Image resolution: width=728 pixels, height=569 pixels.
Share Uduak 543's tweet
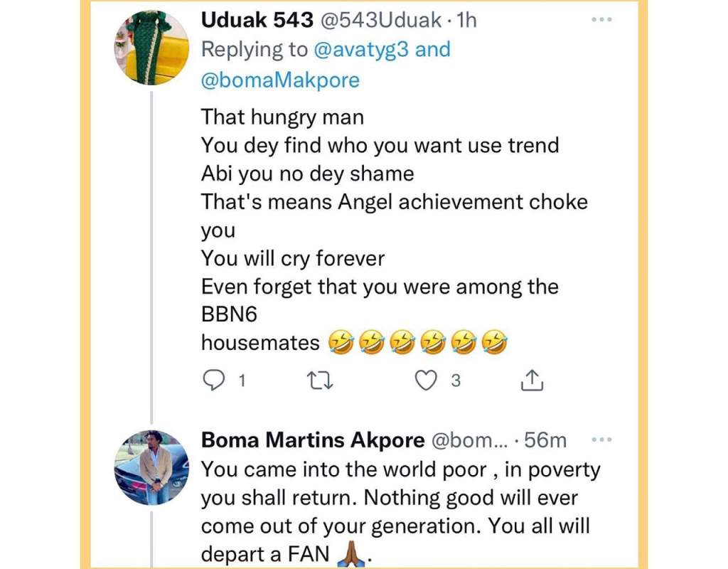click(x=532, y=381)
